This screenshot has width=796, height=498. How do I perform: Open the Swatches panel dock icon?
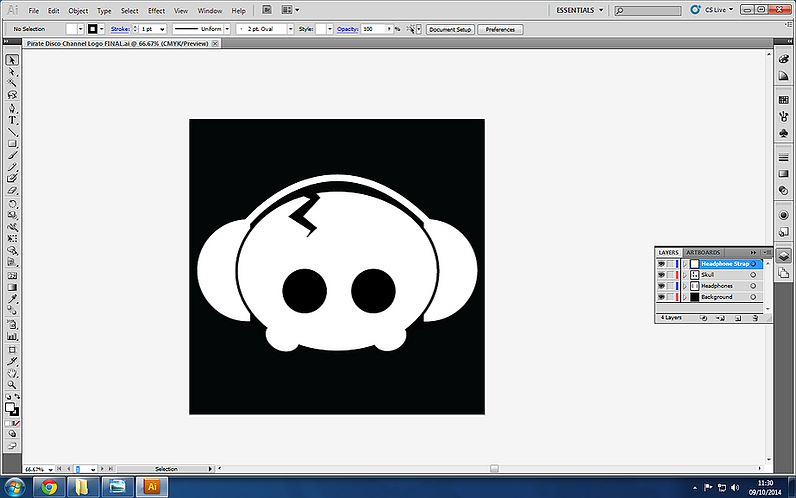783,100
